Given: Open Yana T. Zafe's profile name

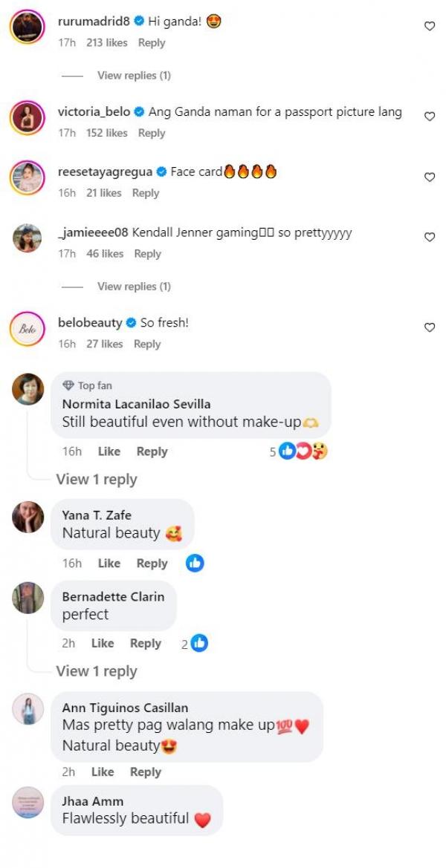Looking at the screenshot, I should pos(97,515).
